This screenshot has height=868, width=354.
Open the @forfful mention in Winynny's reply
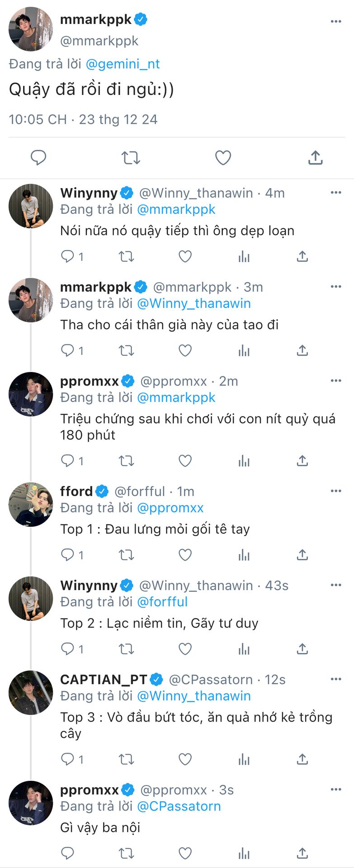click(162, 602)
